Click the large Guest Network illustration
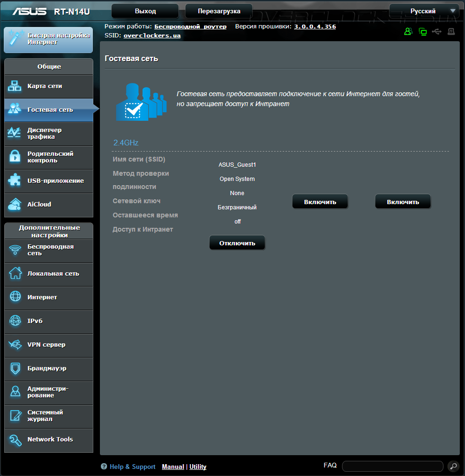 [141, 102]
